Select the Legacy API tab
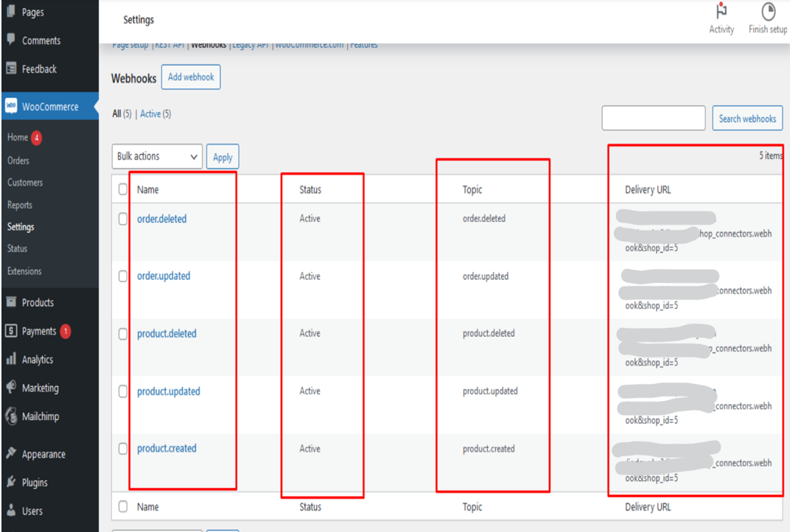This screenshot has width=790, height=532. (251, 44)
